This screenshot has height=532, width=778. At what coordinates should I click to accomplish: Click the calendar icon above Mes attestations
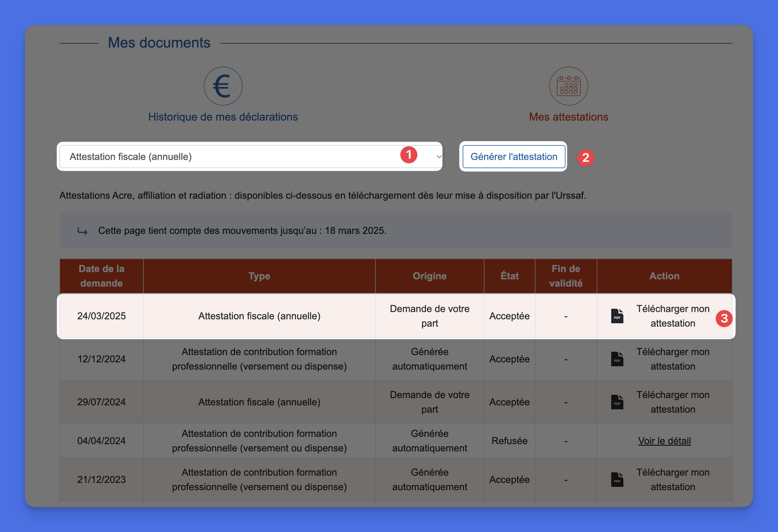568,86
